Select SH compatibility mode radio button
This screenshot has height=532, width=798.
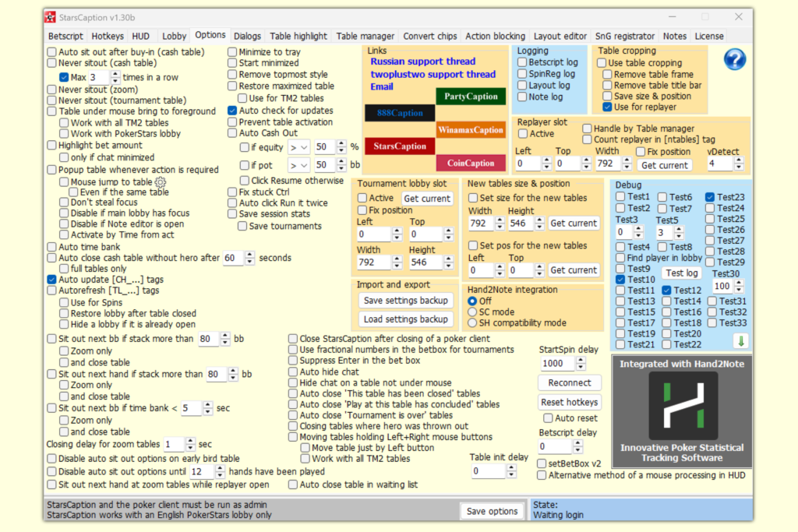coord(472,322)
